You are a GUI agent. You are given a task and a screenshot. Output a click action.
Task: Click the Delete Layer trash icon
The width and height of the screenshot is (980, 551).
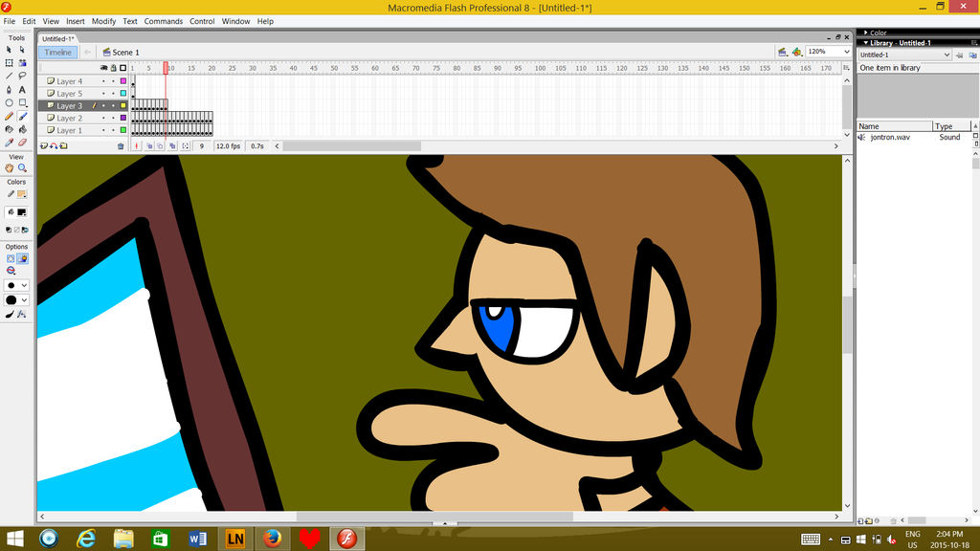121,145
